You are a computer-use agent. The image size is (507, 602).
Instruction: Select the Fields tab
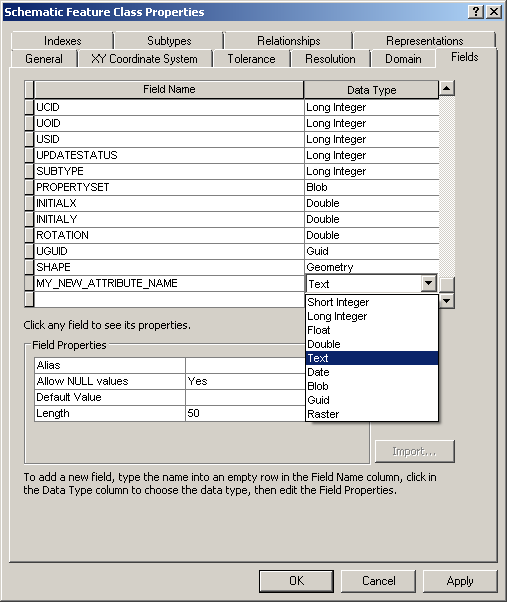(x=465, y=57)
